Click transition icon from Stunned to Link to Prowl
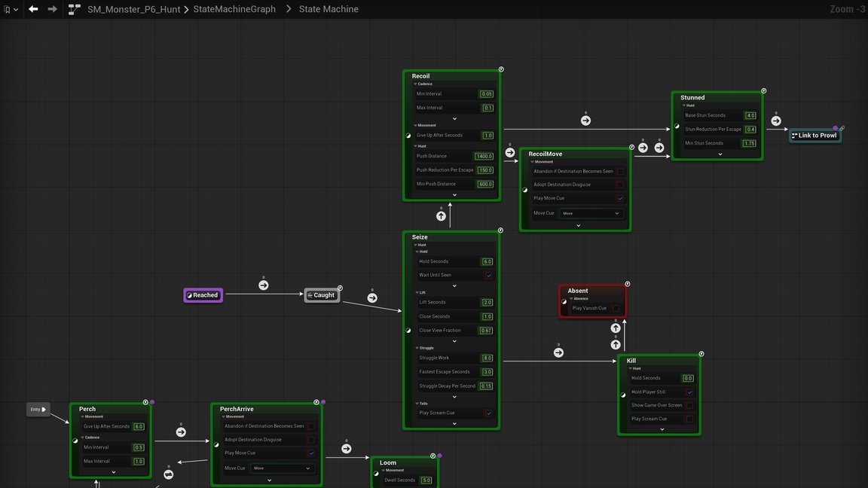 [x=776, y=120]
